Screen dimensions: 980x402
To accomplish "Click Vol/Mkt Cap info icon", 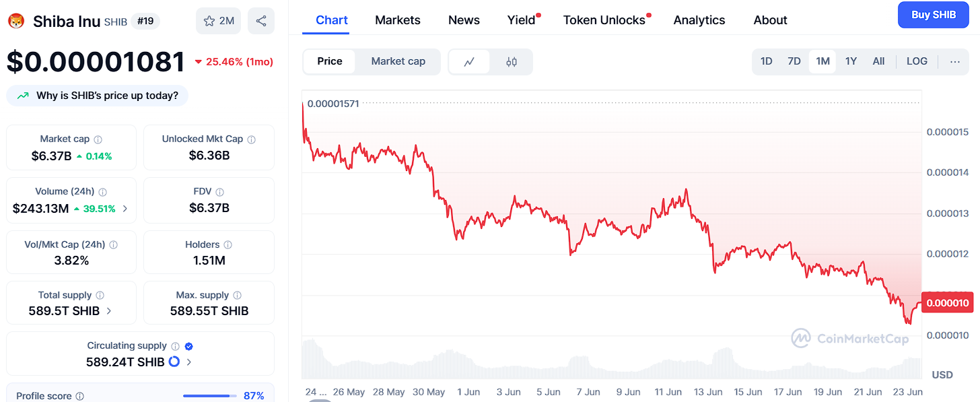I will pyautogui.click(x=114, y=245).
